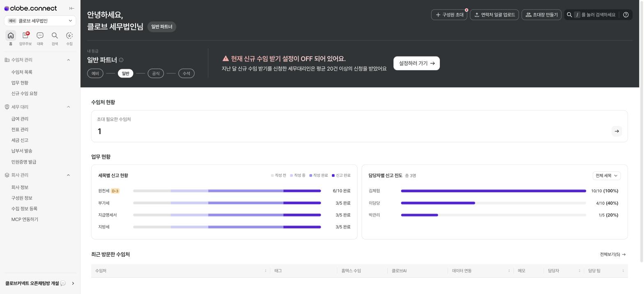Go to 급여 관리 menu item
Viewport: 644px width, 294px height.
coord(20,119)
